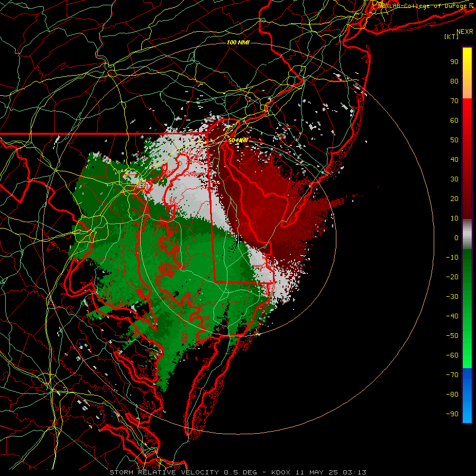The image size is (476, 476).
Task: Click the -20 value on the velocity scale
Action: (x=452, y=277)
